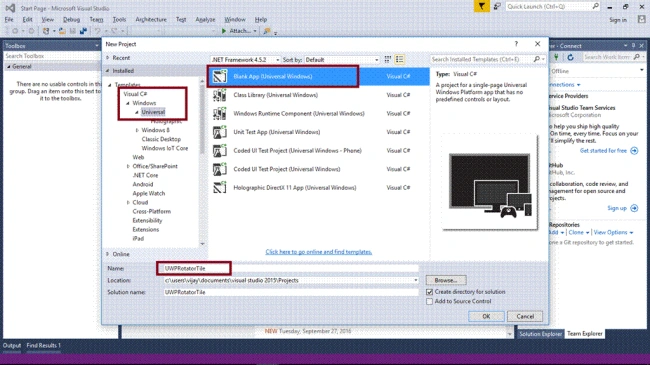Viewport: 650px width, 365px height.
Task: Click the Class Library template icon
Action: pos(220,95)
